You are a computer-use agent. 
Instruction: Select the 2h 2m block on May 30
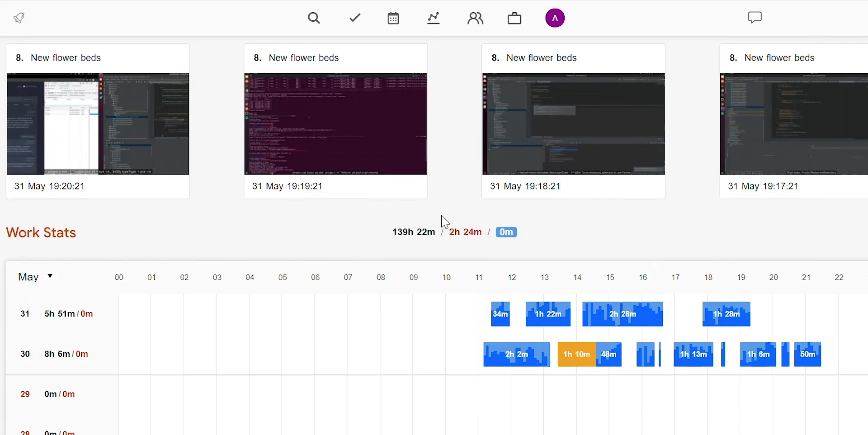(x=516, y=355)
